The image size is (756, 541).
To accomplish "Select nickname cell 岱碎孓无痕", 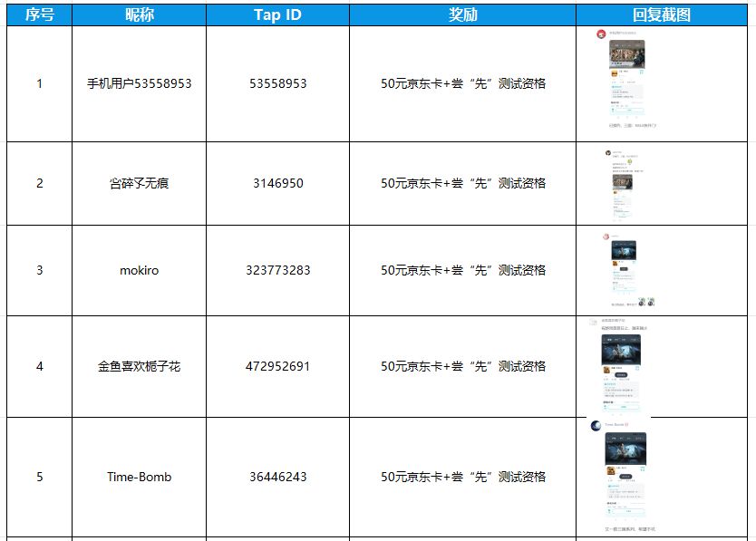I will 139,183.
